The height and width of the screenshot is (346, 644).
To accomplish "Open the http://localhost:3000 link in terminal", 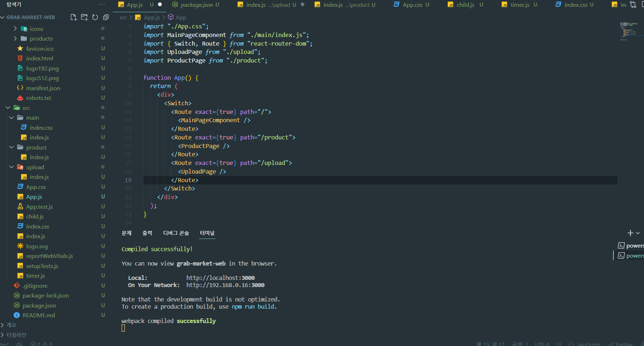I will [x=221, y=278].
